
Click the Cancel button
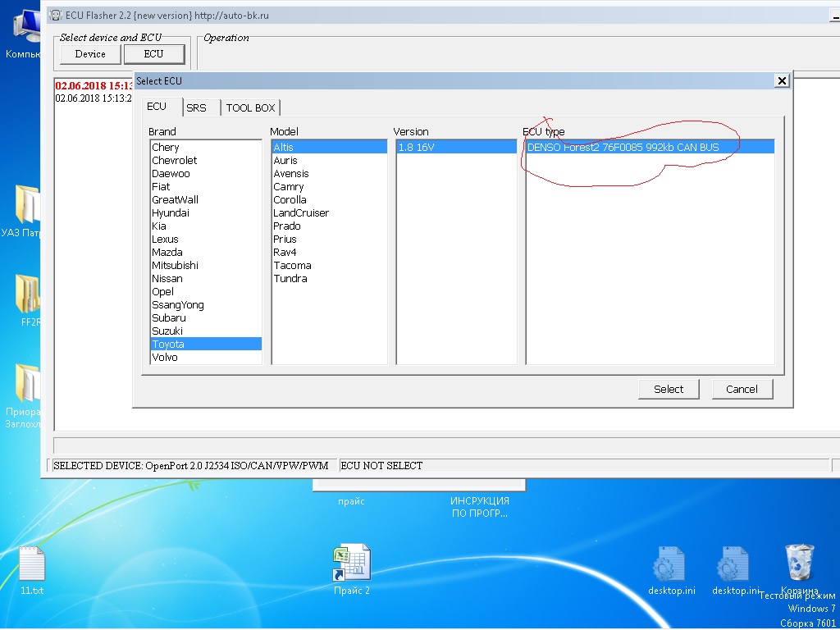742,389
